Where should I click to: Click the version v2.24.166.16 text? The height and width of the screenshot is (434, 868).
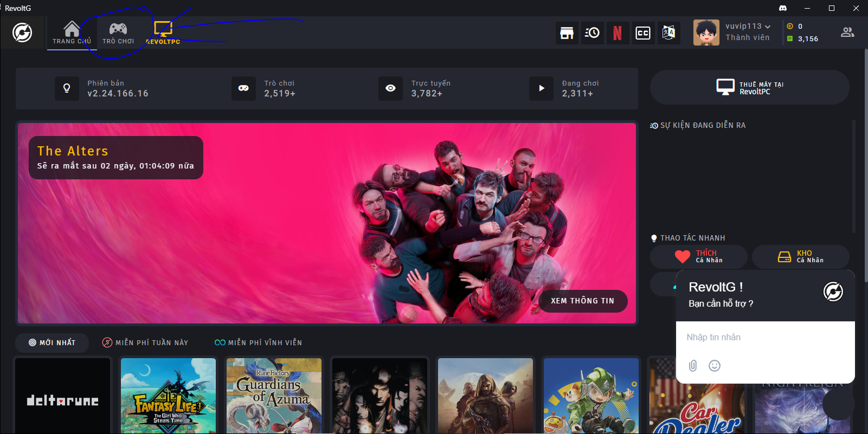pyautogui.click(x=118, y=93)
